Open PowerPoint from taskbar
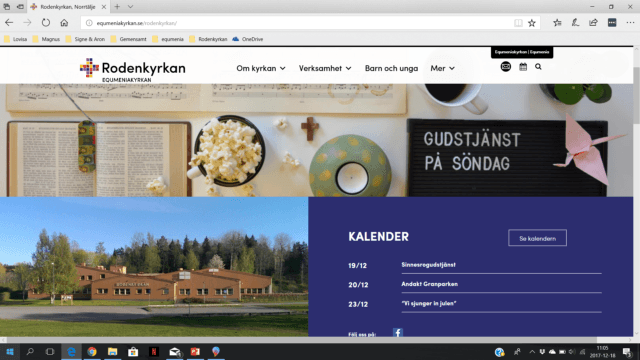This screenshot has width=640, height=360. (195, 351)
